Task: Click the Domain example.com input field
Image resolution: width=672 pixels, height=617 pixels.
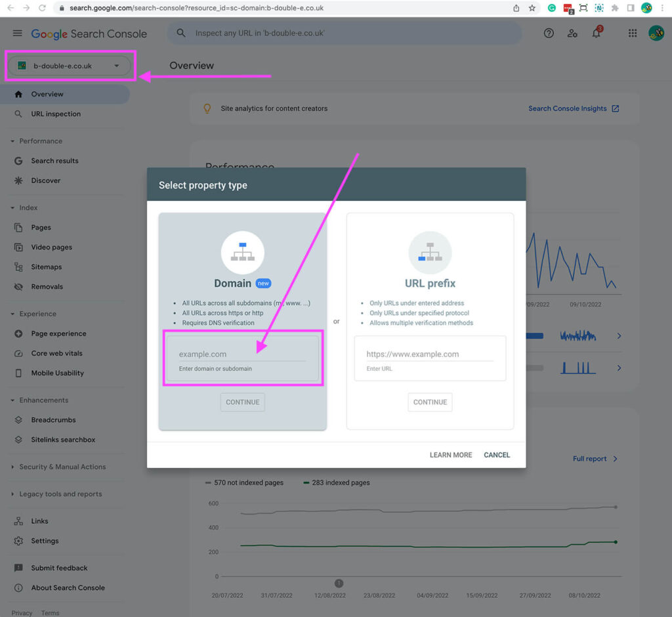Action: [242, 354]
